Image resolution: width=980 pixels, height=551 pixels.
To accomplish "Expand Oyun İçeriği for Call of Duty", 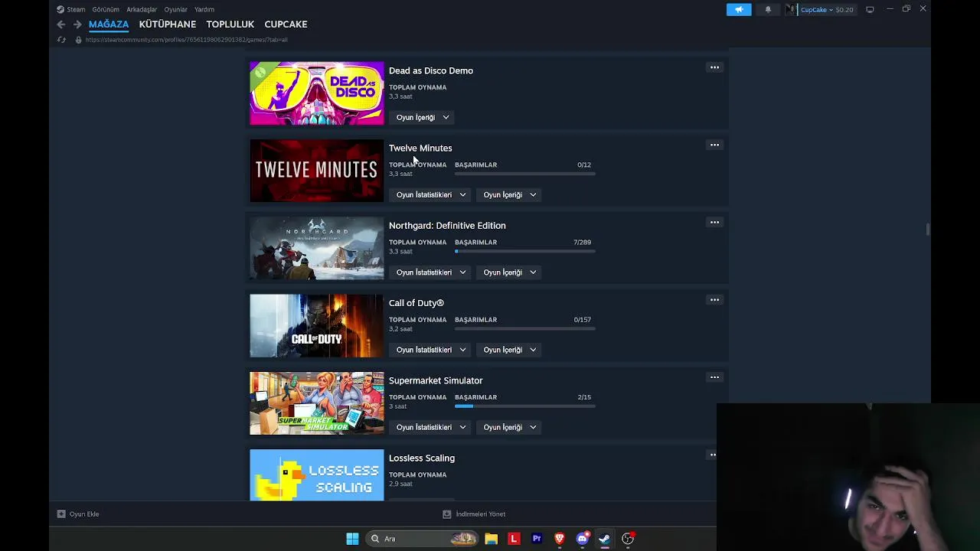I will 510,350.
